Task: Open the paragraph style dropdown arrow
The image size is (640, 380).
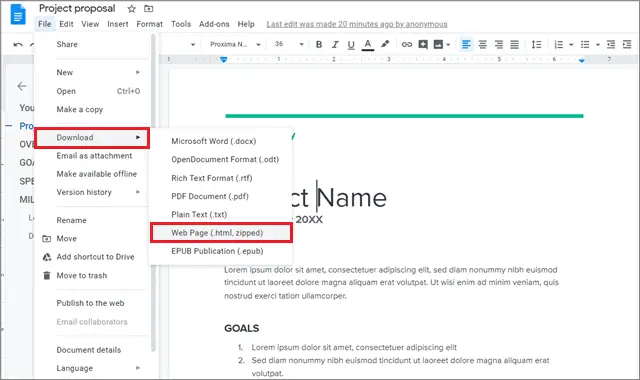Action: (193, 44)
